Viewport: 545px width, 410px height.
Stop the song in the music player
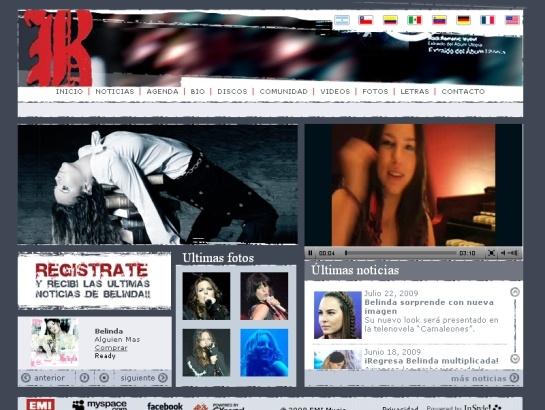(104, 378)
